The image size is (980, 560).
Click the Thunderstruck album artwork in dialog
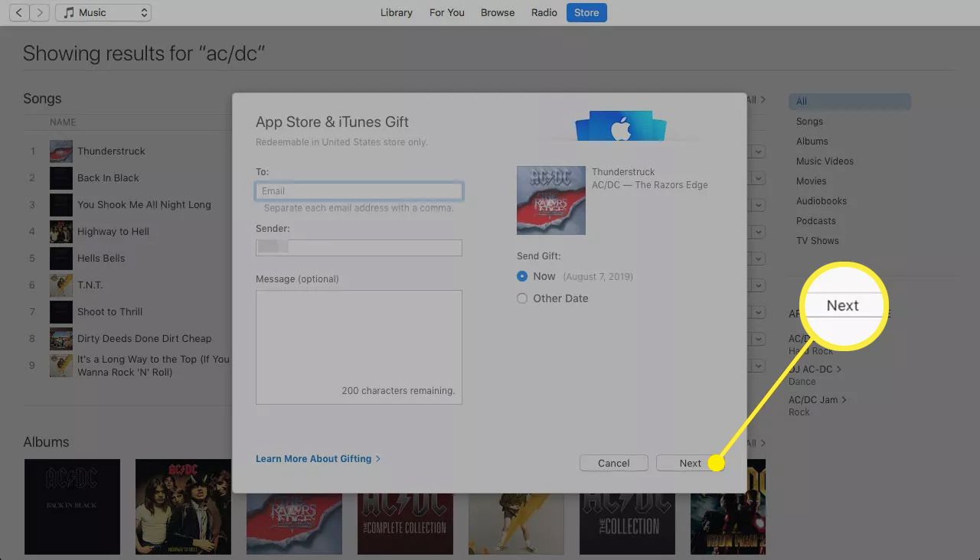point(551,200)
